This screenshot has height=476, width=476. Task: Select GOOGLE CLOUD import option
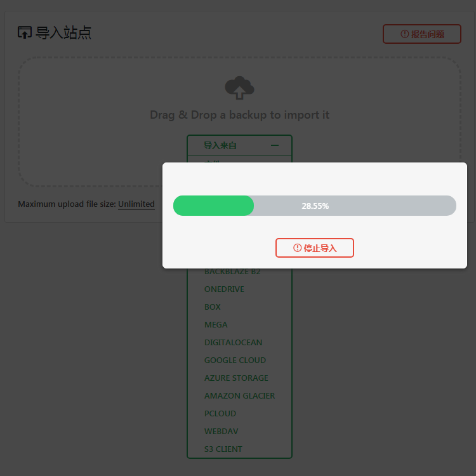coord(235,360)
